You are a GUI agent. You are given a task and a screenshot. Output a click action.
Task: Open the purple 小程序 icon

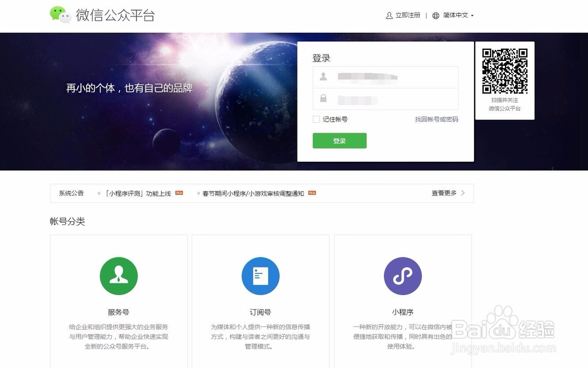pyautogui.click(x=403, y=275)
